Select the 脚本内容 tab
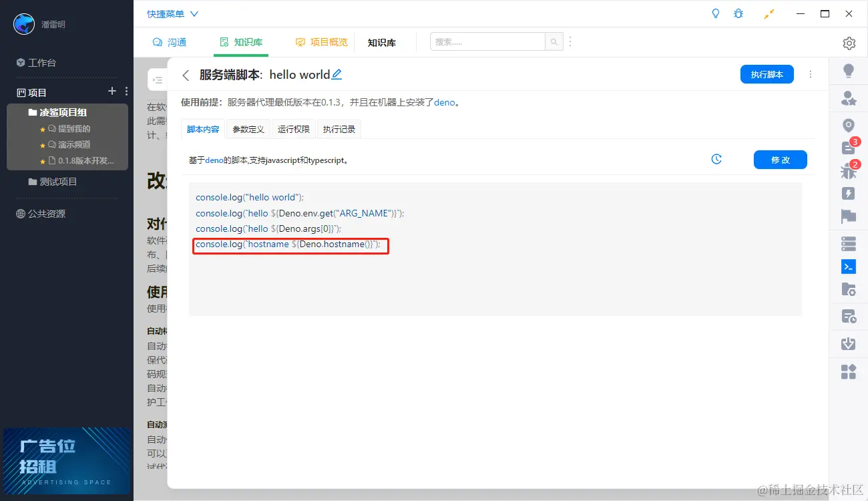 (x=203, y=130)
